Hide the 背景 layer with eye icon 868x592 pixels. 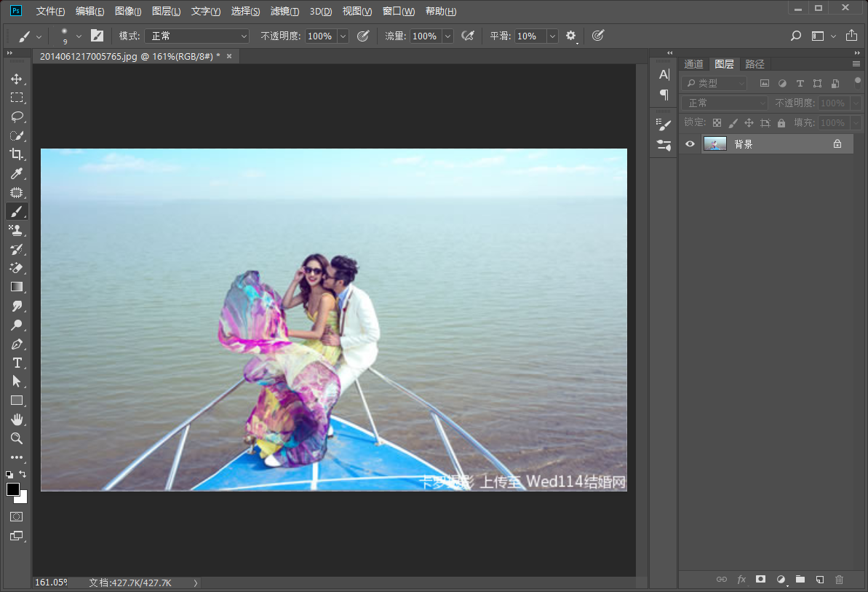(690, 144)
